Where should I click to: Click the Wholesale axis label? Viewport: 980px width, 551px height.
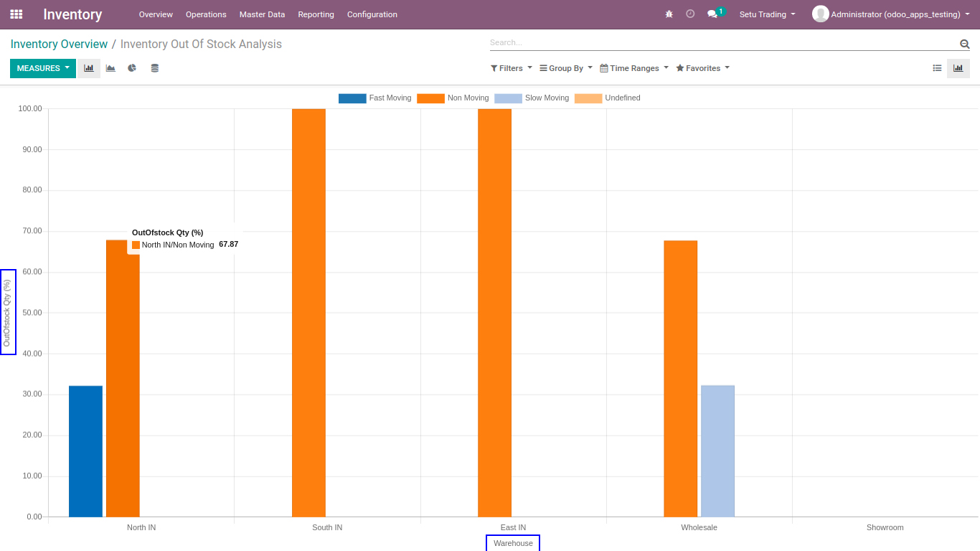[x=699, y=527]
